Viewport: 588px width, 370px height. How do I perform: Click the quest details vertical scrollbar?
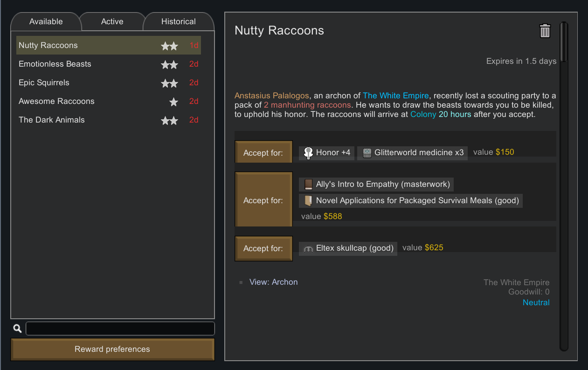pyautogui.click(x=564, y=186)
